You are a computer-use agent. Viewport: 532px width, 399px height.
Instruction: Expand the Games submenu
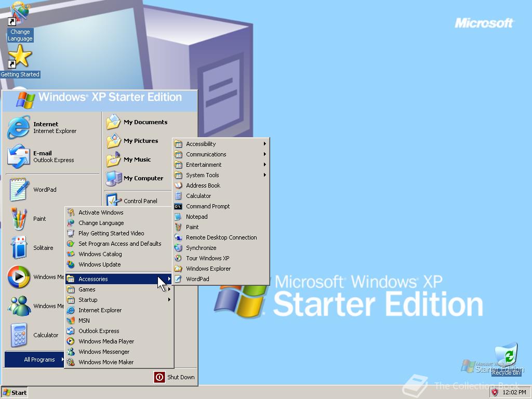[x=119, y=289]
